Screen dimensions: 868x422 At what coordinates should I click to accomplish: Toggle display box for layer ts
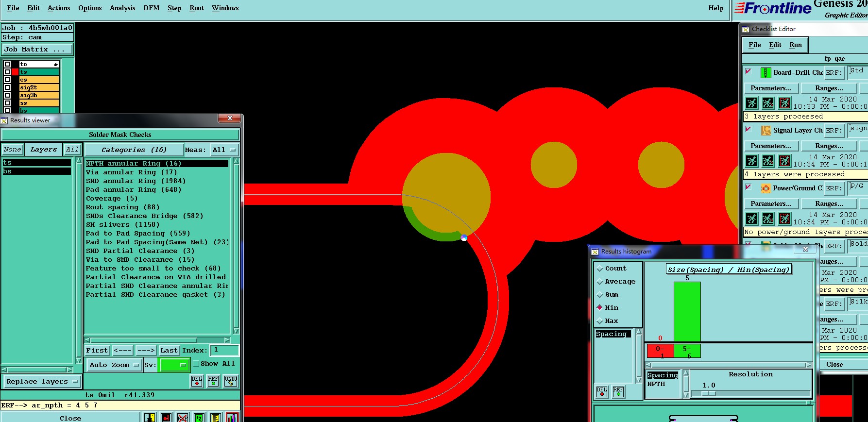(7, 72)
